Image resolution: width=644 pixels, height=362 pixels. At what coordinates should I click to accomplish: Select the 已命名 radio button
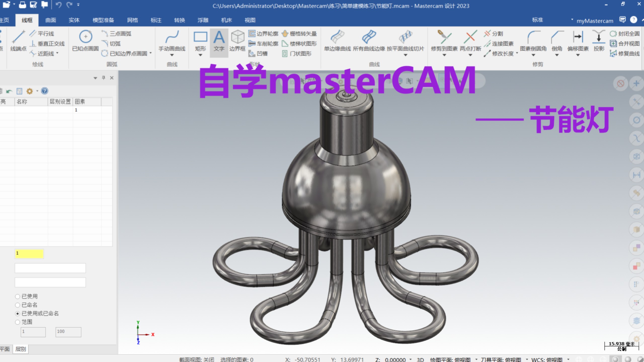tap(17, 305)
